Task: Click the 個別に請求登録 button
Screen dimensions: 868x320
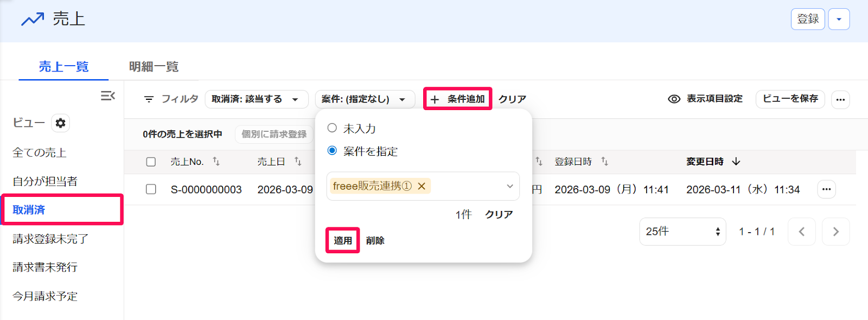Action: (x=274, y=134)
